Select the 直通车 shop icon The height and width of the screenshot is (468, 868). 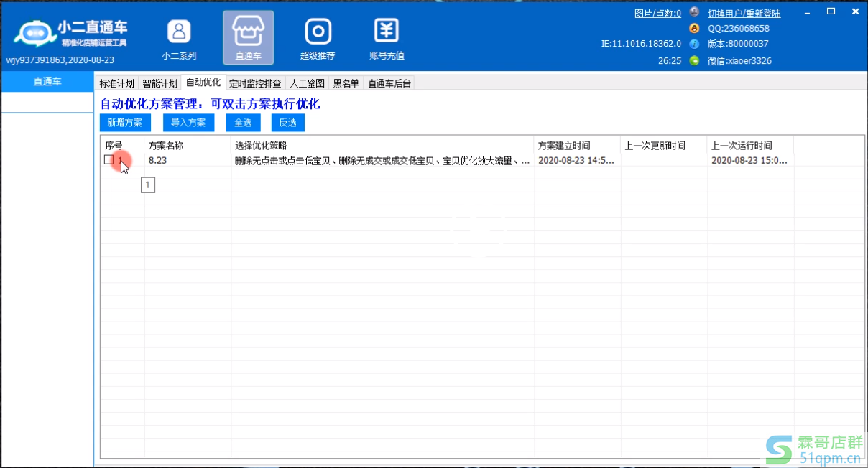[248, 32]
